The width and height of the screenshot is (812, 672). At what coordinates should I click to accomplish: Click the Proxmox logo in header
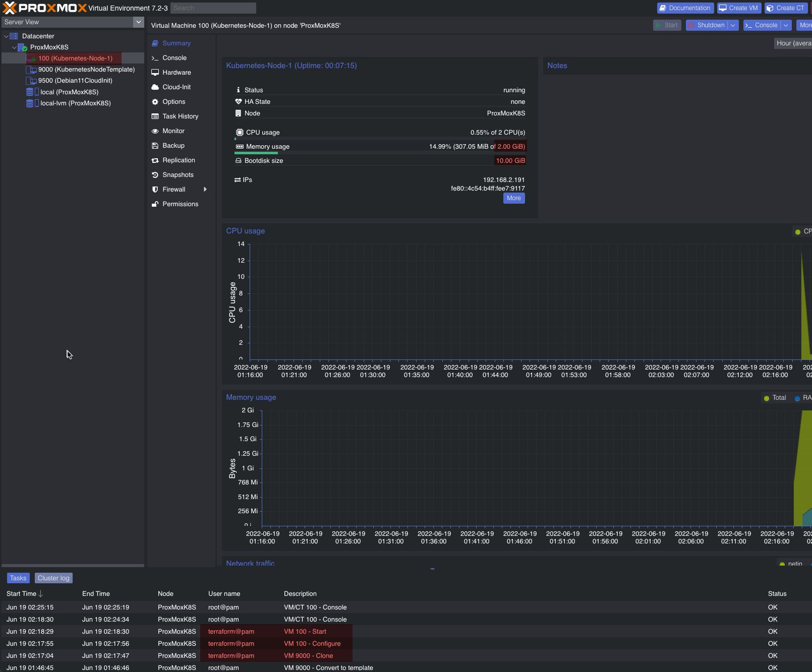44,8
